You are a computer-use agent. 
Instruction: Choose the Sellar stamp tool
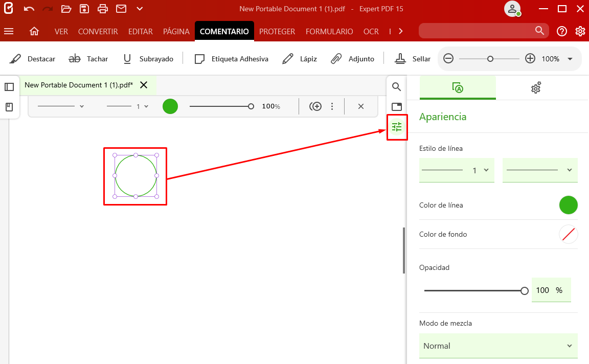pos(413,59)
